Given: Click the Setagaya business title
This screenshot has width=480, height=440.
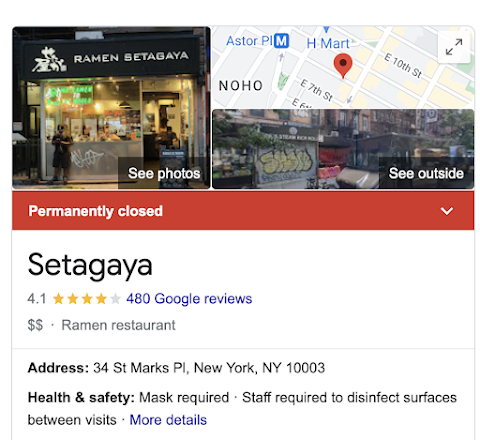Looking at the screenshot, I should pyautogui.click(x=90, y=266).
